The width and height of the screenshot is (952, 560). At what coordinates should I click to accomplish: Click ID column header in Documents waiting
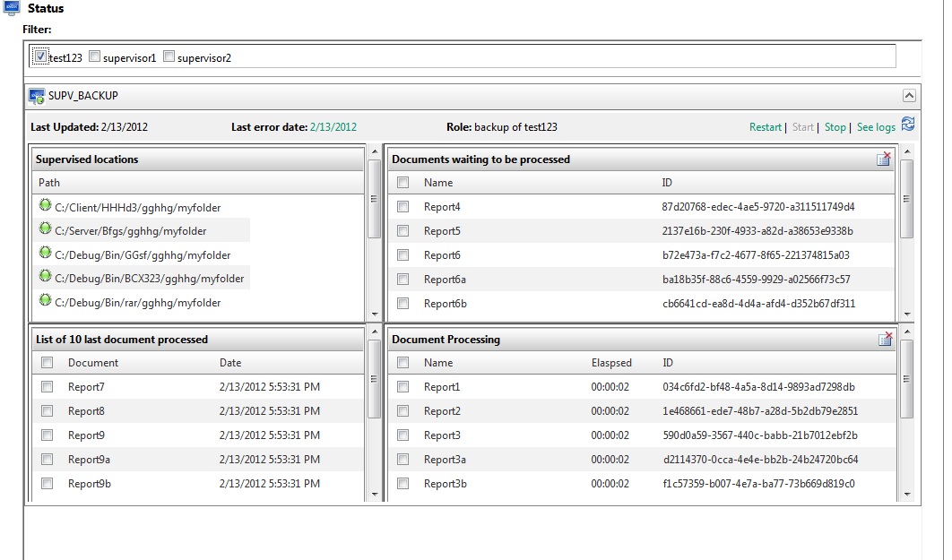click(667, 183)
